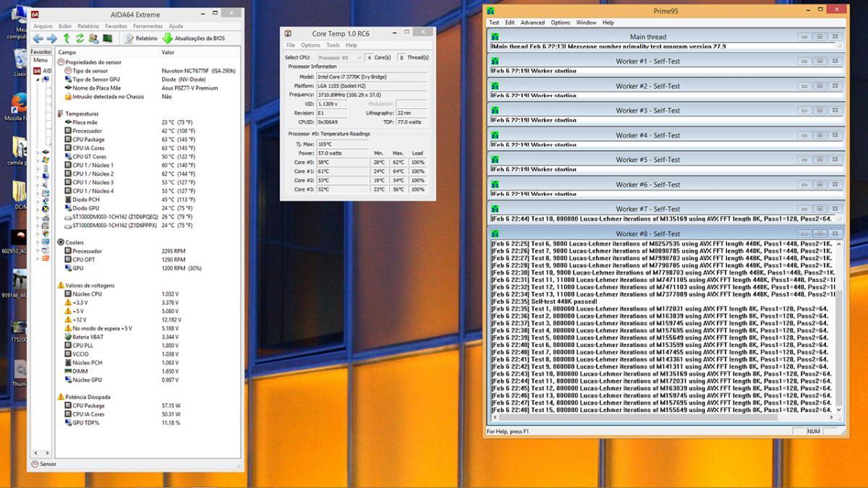
Task: Go back using AIDA64's blue left arrow
Action: [38, 38]
